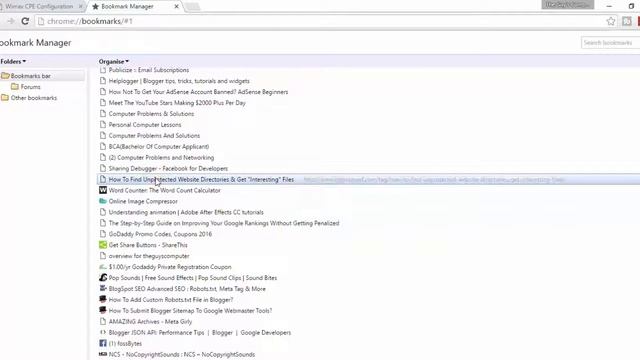
Task: Select 'Meet The YouTube Stars' bookmark
Action: [177, 103]
